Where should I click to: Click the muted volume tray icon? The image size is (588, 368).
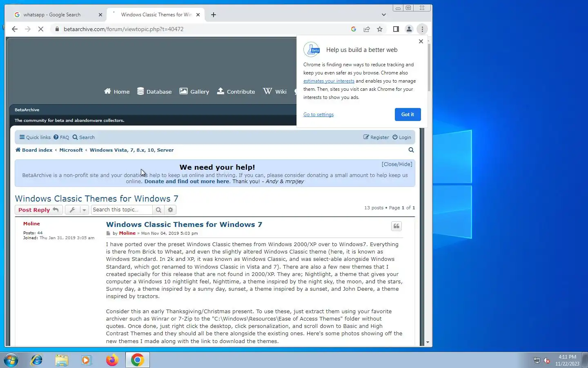[547, 361]
